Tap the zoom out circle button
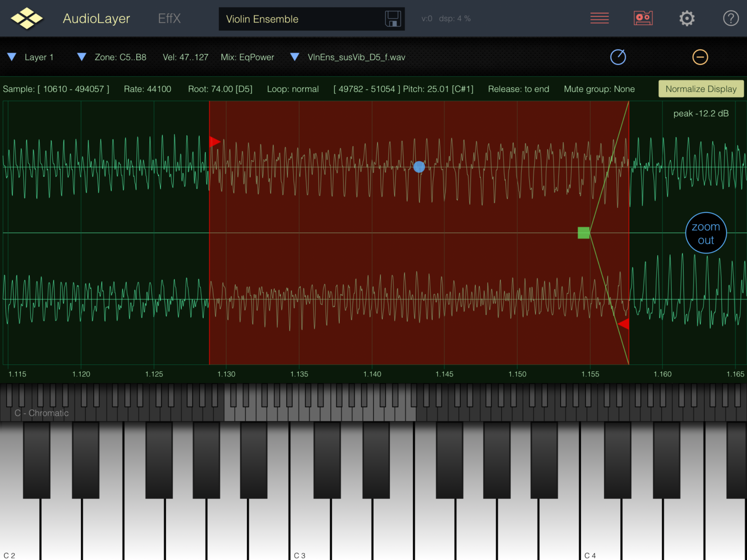The width and height of the screenshot is (747, 560). pos(706,233)
